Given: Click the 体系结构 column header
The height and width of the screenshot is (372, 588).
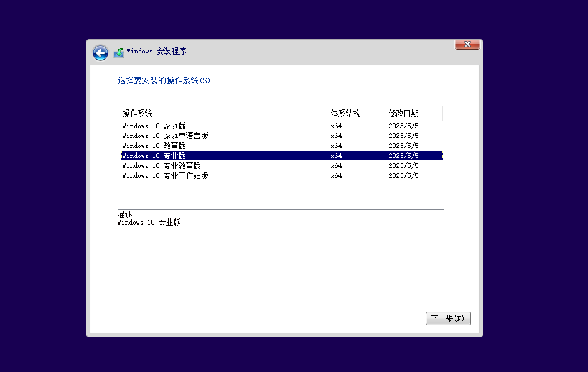Looking at the screenshot, I should (x=356, y=113).
